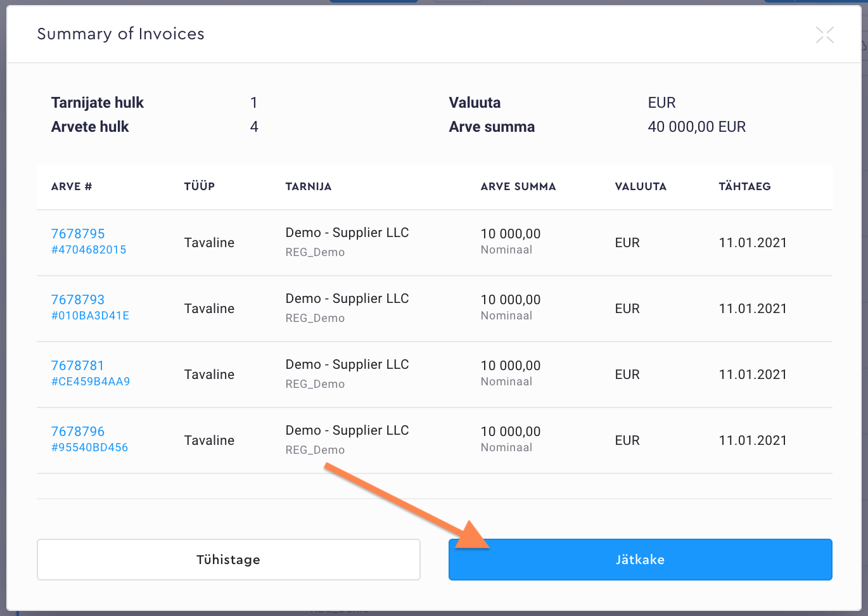This screenshot has width=868, height=616.
Task: Open invoice number 7678793
Action: pos(78,300)
